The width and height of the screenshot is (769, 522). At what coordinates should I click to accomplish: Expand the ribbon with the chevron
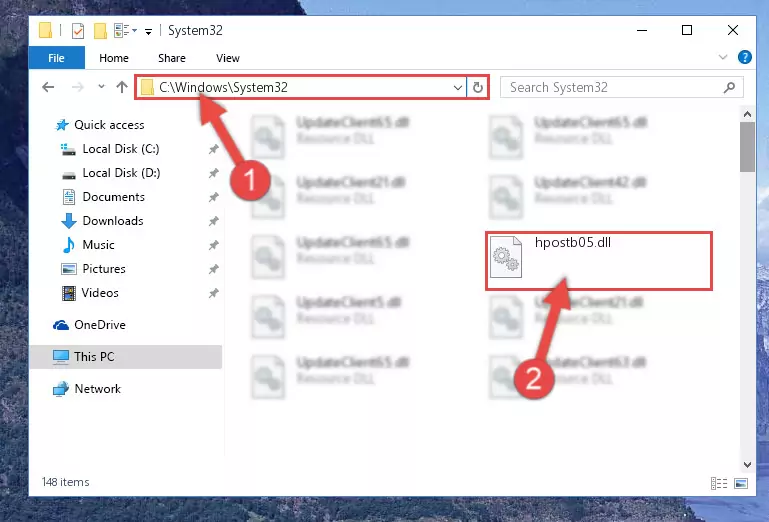point(722,57)
